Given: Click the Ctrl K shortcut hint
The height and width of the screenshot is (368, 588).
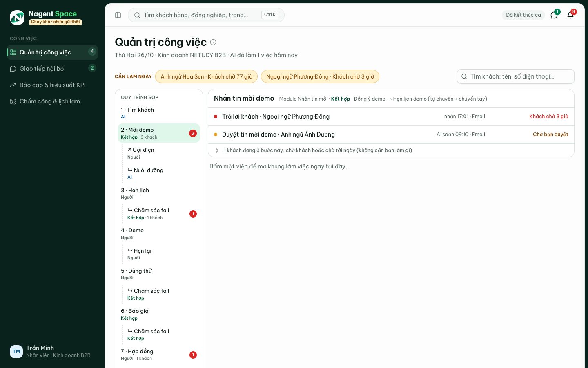Looking at the screenshot, I should pyautogui.click(x=270, y=15).
